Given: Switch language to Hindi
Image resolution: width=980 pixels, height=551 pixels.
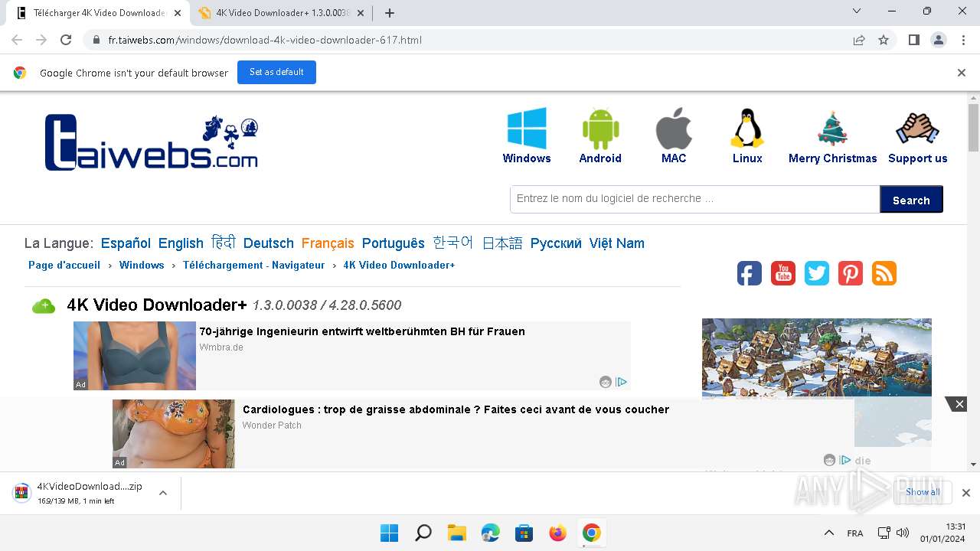Looking at the screenshot, I should click(x=224, y=243).
